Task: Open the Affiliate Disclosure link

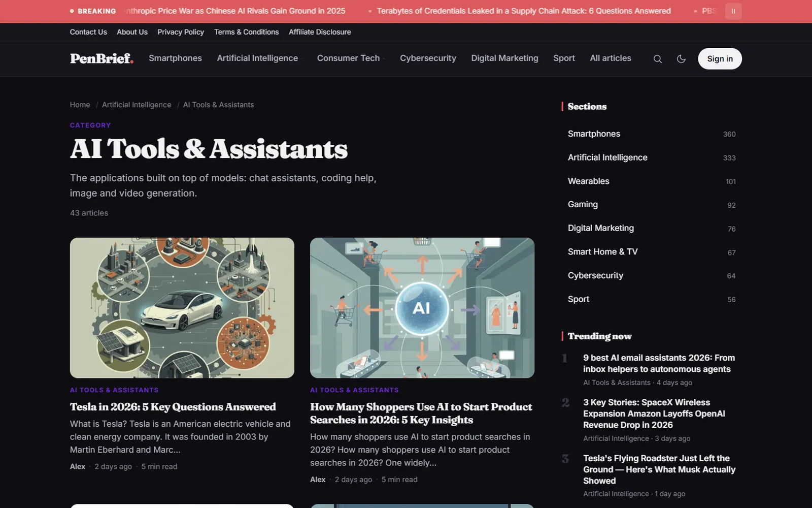Action: [320, 32]
